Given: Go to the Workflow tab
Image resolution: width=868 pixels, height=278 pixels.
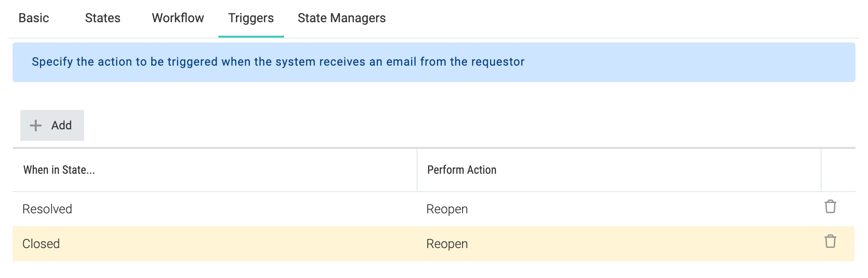Looking at the screenshot, I should coord(178,18).
